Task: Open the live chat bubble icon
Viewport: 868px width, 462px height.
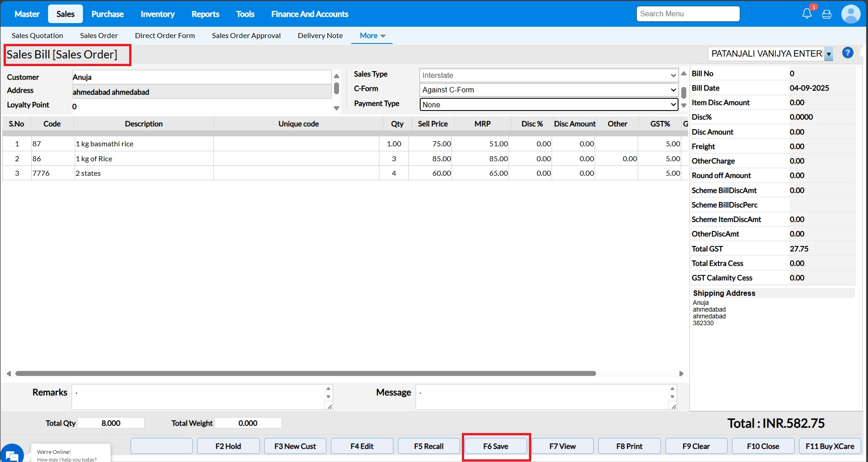Action: pyautogui.click(x=12, y=454)
